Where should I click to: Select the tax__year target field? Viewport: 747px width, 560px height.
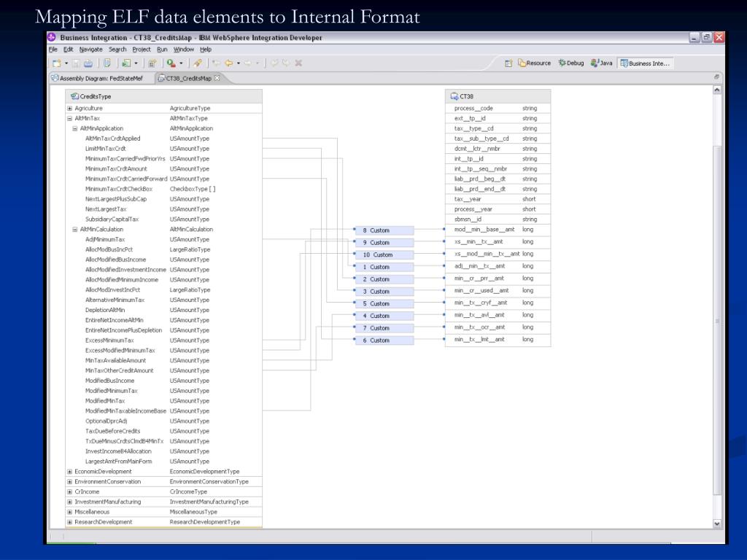coord(498,199)
